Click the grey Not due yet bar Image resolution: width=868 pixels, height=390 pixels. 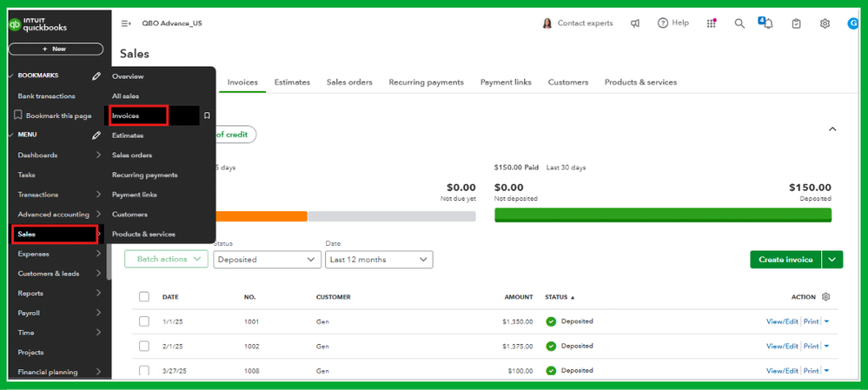(391, 216)
